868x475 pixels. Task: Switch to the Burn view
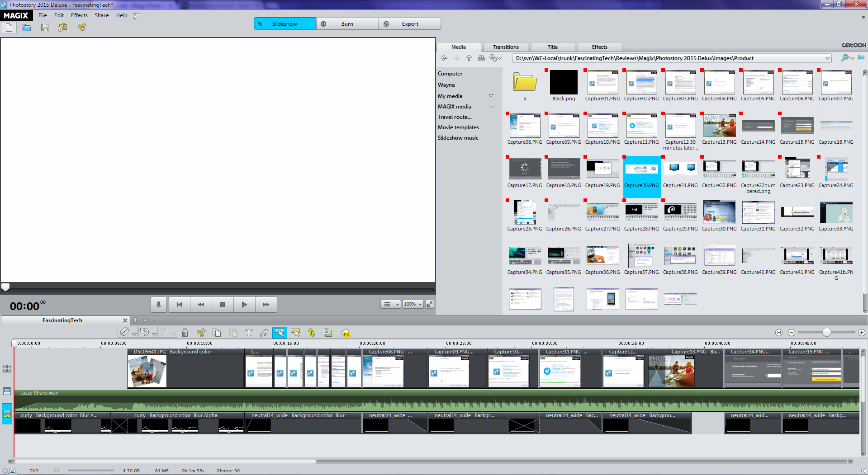click(x=347, y=24)
